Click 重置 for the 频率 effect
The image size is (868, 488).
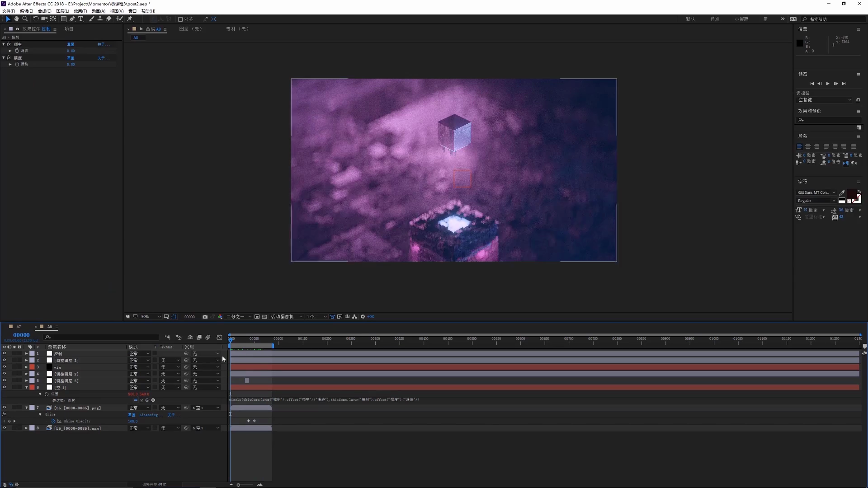coord(71,44)
